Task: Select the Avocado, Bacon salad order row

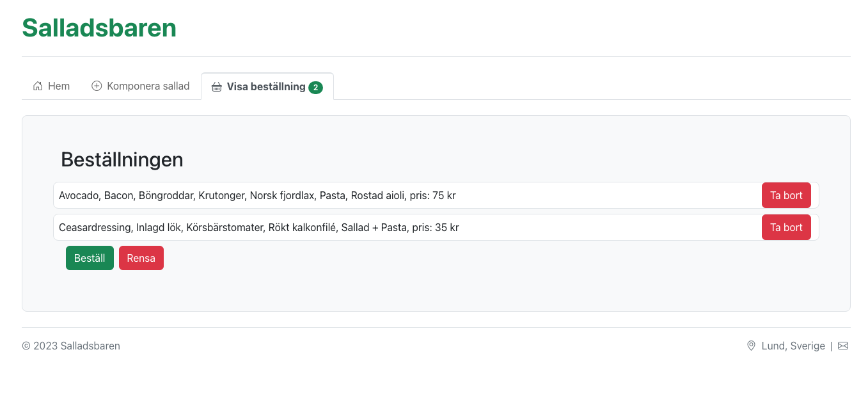Action: pyautogui.click(x=436, y=195)
